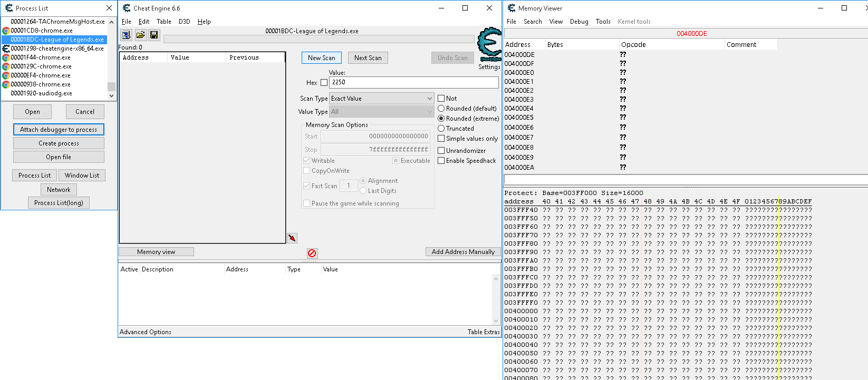868x380 pixels.
Task: Click the floppy disk save icon
Action: tap(154, 35)
